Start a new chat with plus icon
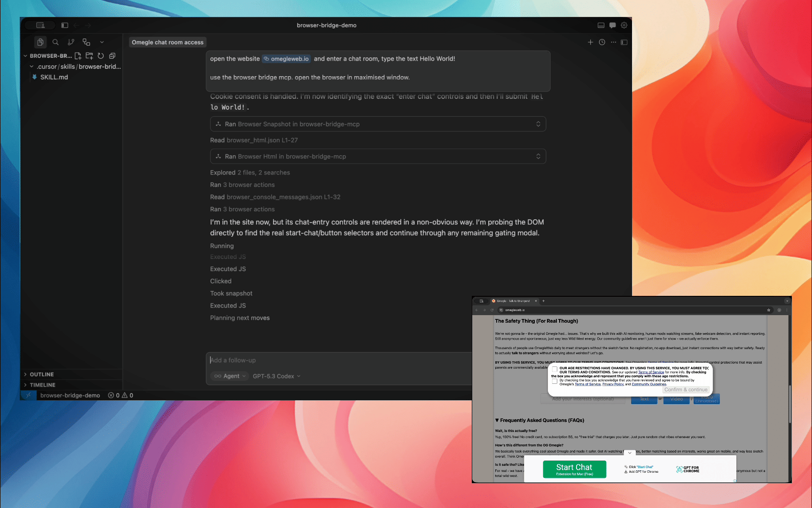This screenshot has height=508, width=812. (590, 42)
